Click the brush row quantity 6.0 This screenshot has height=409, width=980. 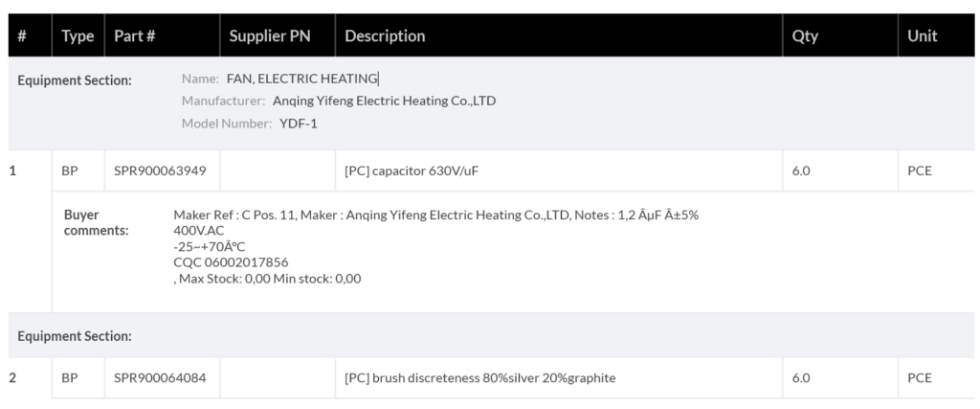[801, 377]
